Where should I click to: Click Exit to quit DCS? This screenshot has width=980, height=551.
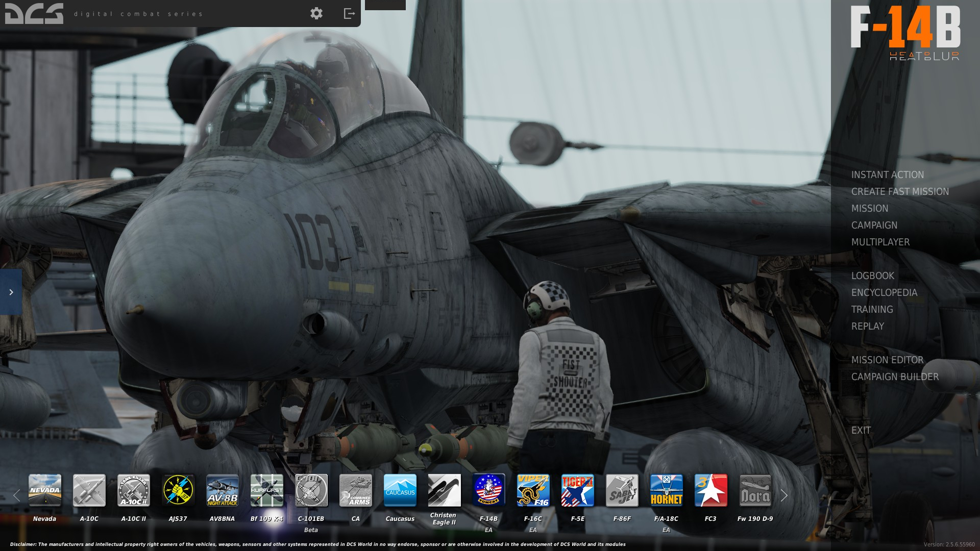[x=861, y=431]
